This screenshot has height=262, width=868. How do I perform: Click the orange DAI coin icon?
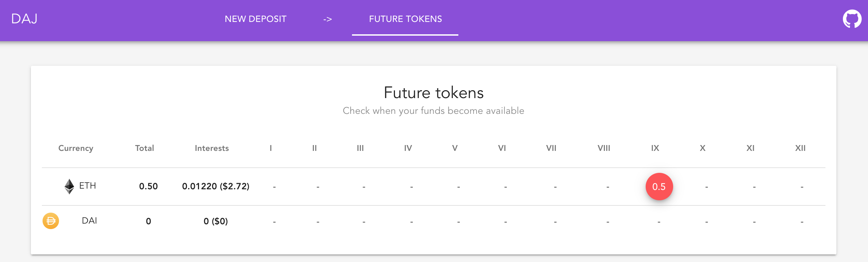coord(51,221)
